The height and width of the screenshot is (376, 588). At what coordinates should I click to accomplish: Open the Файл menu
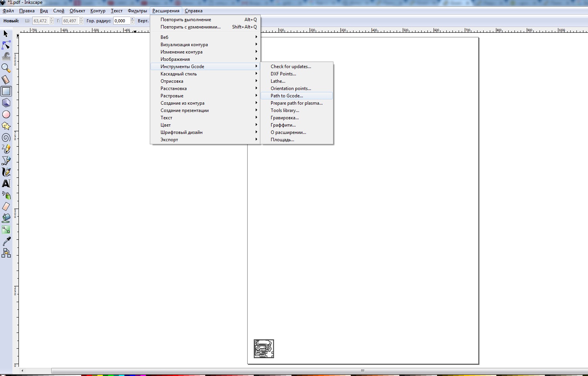[8, 11]
